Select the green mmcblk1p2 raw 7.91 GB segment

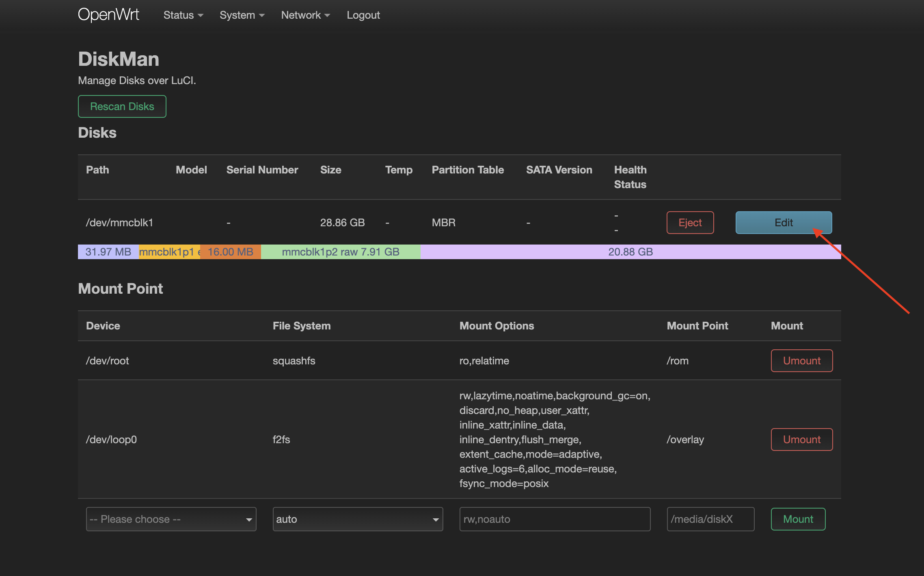(x=341, y=252)
